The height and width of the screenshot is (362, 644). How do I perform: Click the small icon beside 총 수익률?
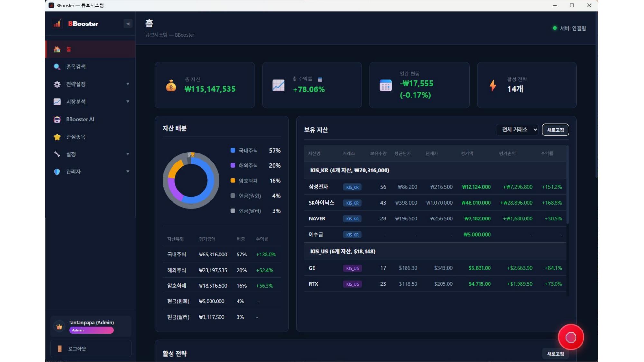pos(320,79)
